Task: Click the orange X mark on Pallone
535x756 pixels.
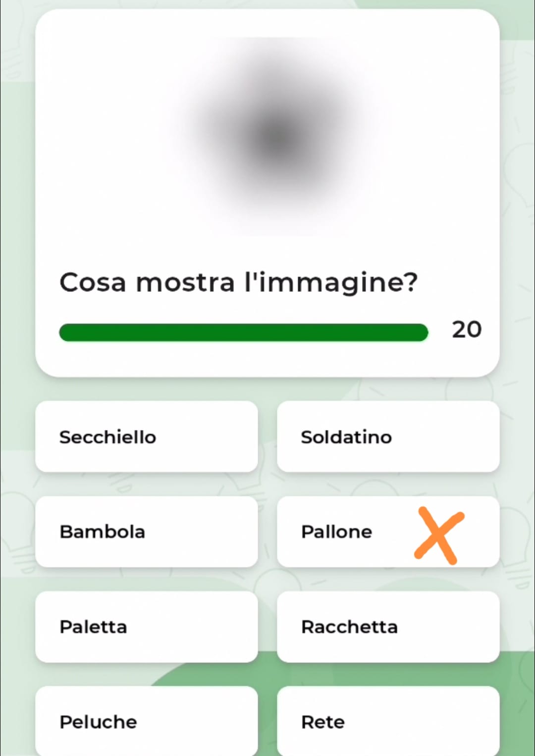Action: [439, 536]
